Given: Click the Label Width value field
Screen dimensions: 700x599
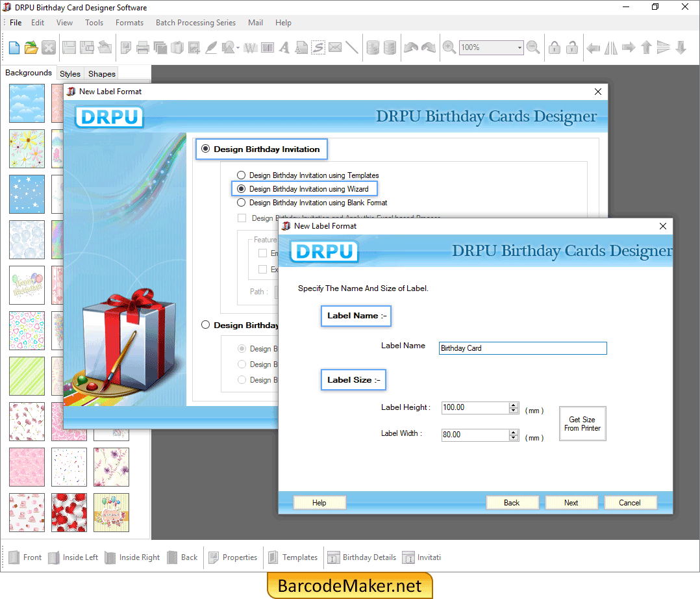Looking at the screenshot, I should [475, 435].
